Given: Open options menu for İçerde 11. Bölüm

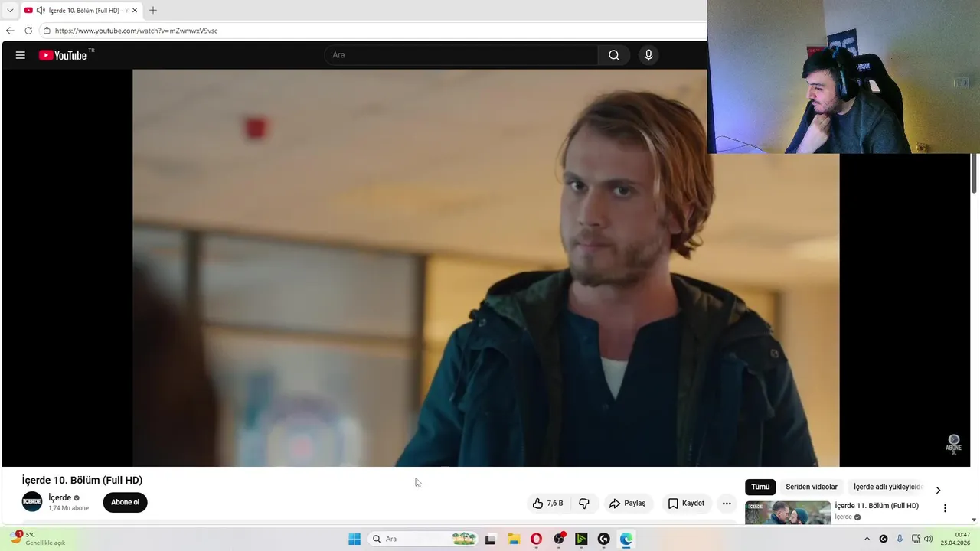Looking at the screenshot, I should click(945, 508).
